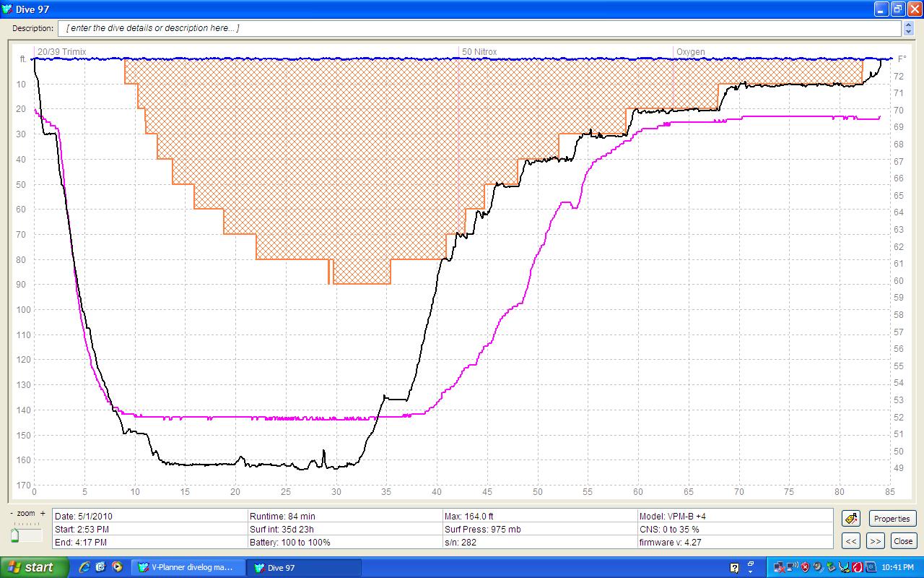924x578 pixels.
Task: Select the Dive 97 taskbar item
Action: pos(303,567)
